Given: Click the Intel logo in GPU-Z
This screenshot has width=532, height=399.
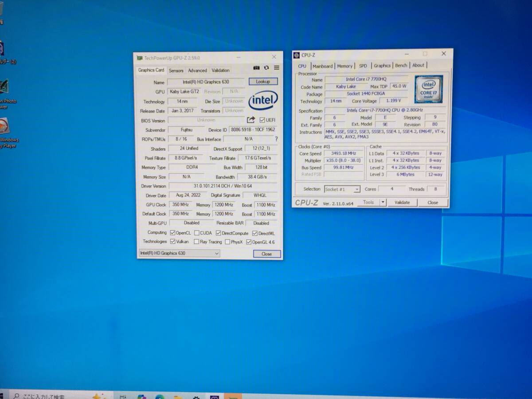Looking at the screenshot, I should [263, 101].
